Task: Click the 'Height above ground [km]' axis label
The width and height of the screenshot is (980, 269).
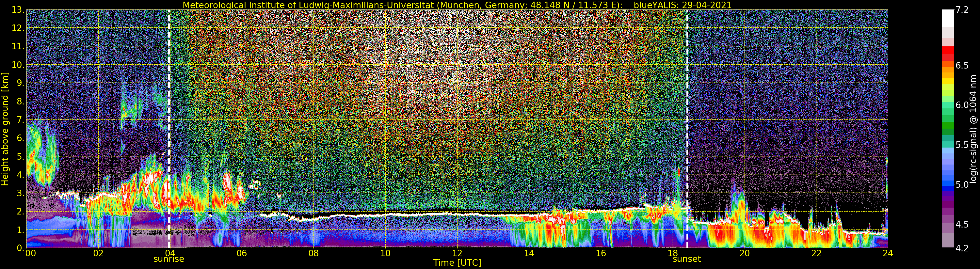Action: (x=5, y=129)
